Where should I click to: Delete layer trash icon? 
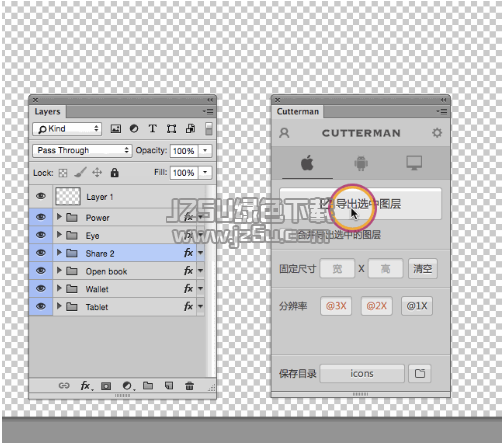click(189, 386)
